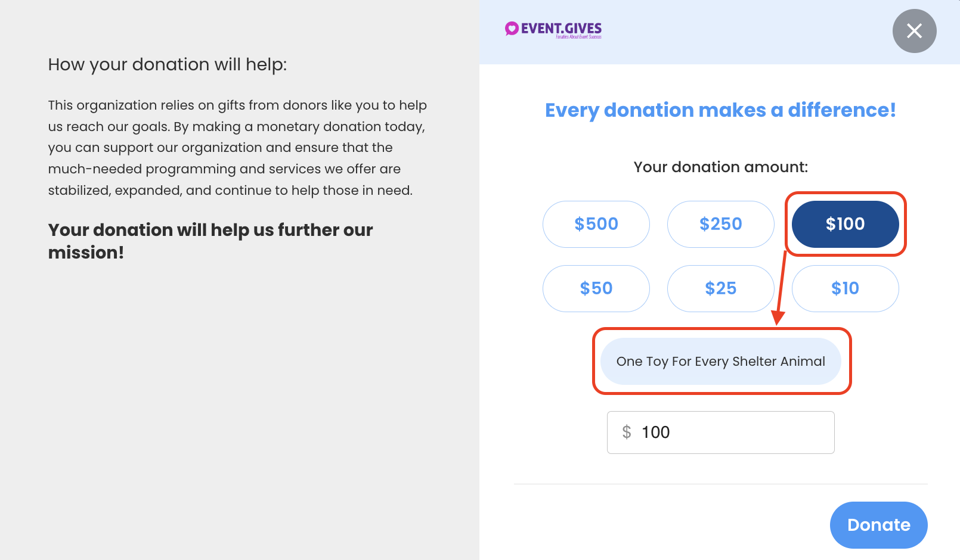The width and height of the screenshot is (960, 560).
Task: Choose the $250 donation option
Action: [x=720, y=224]
